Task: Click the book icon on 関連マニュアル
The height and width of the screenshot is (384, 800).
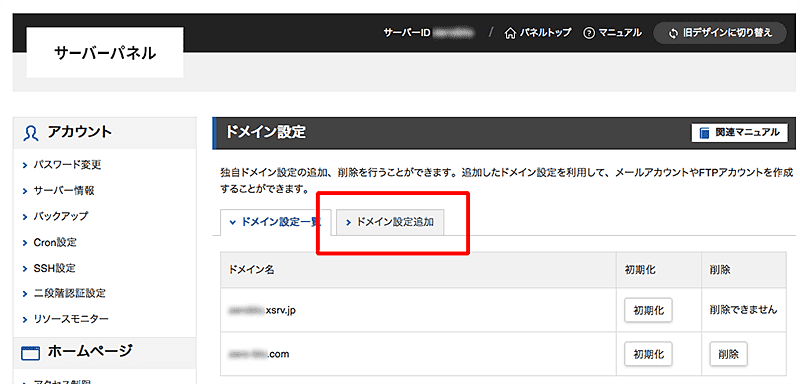Action: [705, 133]
